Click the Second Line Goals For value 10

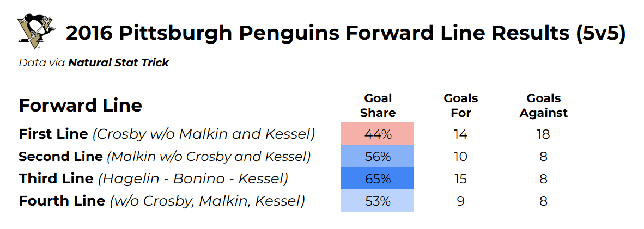[x=460, y=157]
